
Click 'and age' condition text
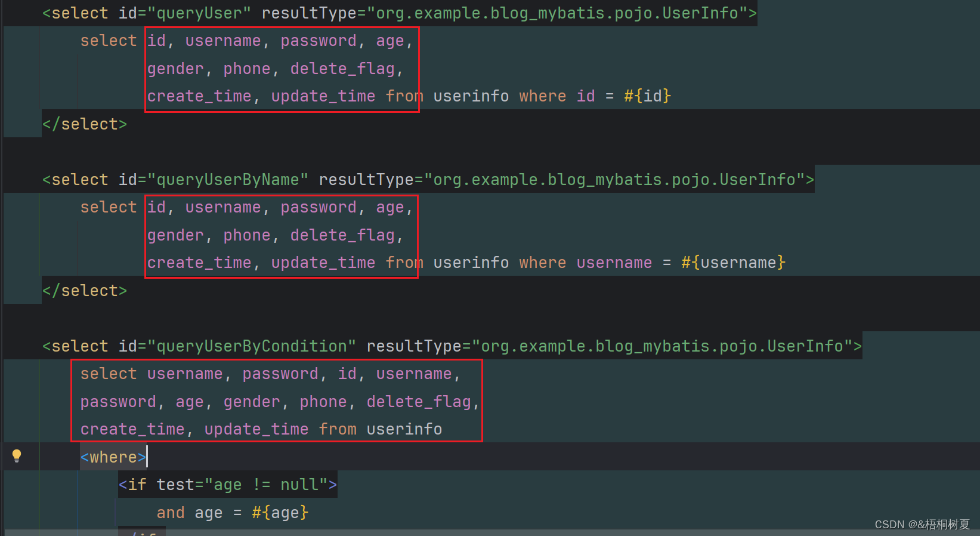coord(190,513)
